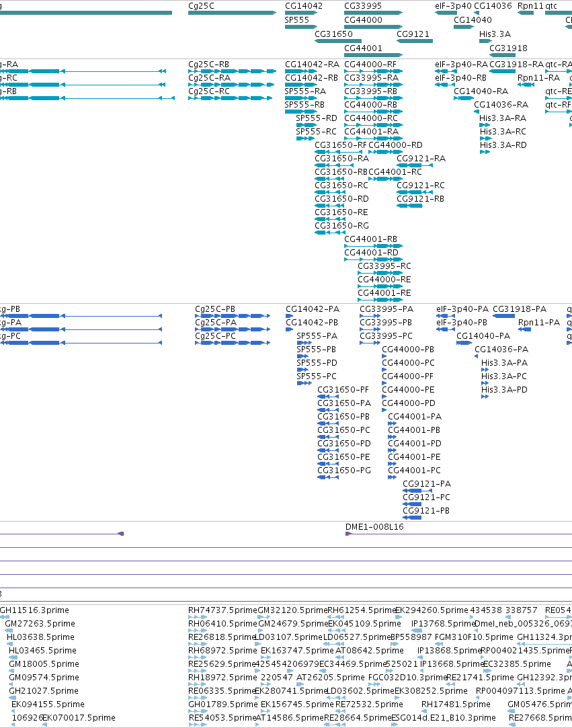Select the GH21027.5prime EST label
Viewport: 572px width, 728px height.
point(43,691)
